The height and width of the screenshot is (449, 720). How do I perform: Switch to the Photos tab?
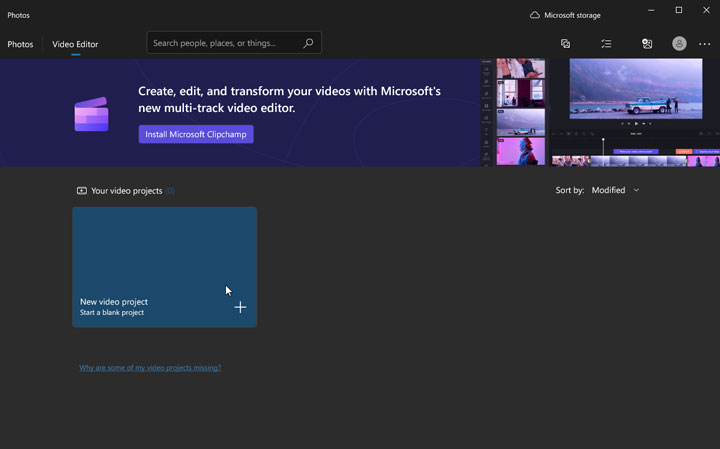pyautogui.click(x=20, y=44)
